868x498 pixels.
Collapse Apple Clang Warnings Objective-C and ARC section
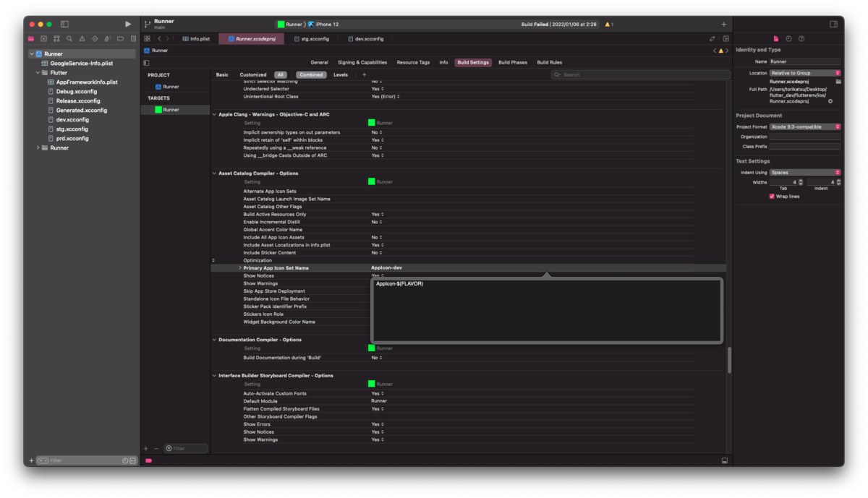click(x=214, y=114)
